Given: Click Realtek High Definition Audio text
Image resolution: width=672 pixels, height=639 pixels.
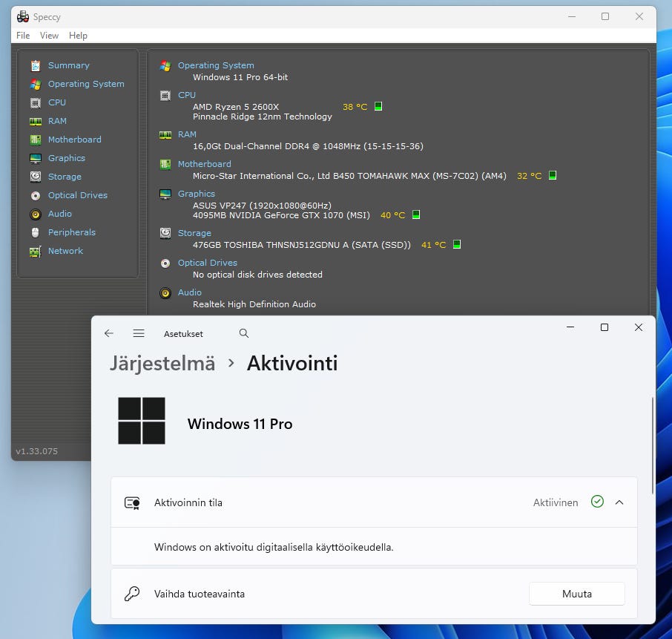Looking at the screenshot, I should (254, 304).
